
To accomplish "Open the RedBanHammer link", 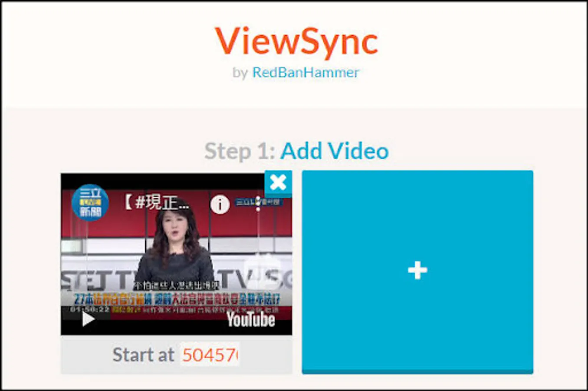I will [305, 73].
